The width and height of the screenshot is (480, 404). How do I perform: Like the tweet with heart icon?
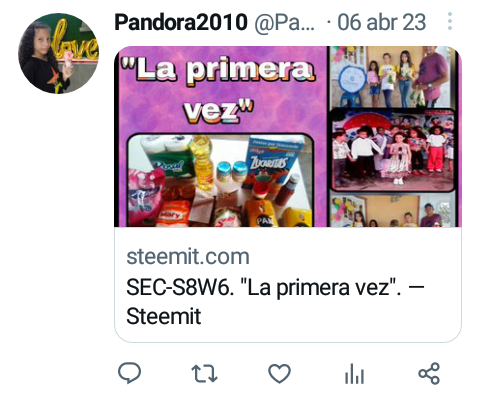pos(279,373)
